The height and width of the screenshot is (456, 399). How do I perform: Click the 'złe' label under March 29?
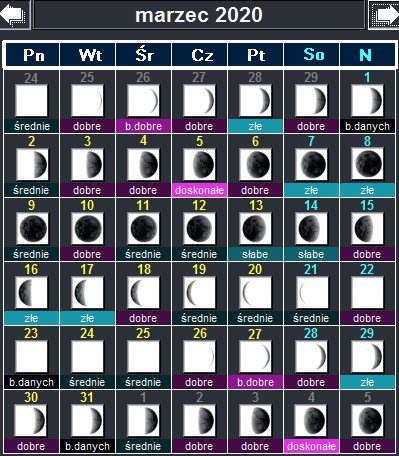[x=367, y=382]
